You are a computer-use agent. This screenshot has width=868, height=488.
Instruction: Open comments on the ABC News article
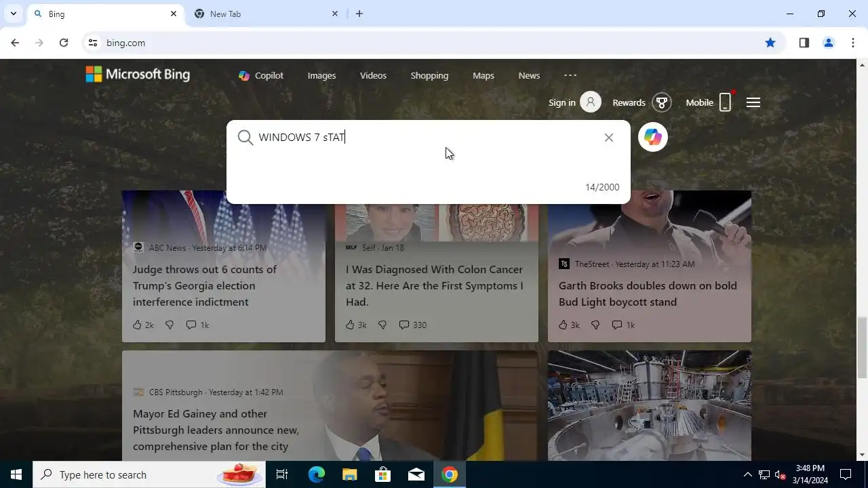(197, 325)
